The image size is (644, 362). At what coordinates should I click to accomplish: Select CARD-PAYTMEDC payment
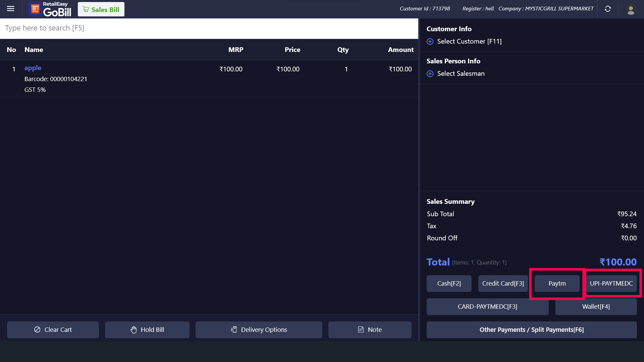[487, 307]
